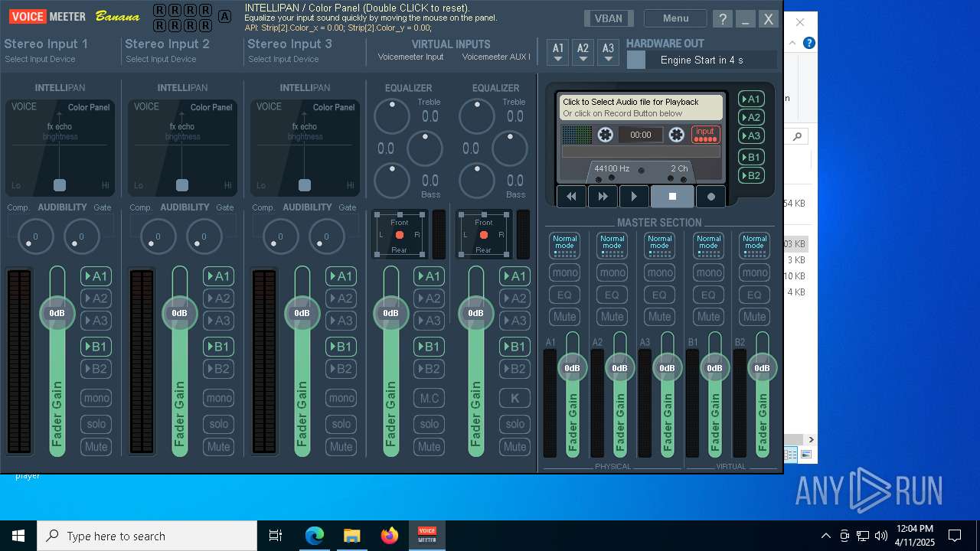The image size is (980, 551).
Task: Click Stereo Input 1 fader gain knob
Action: pyautogui.click(x=57, y=313)
